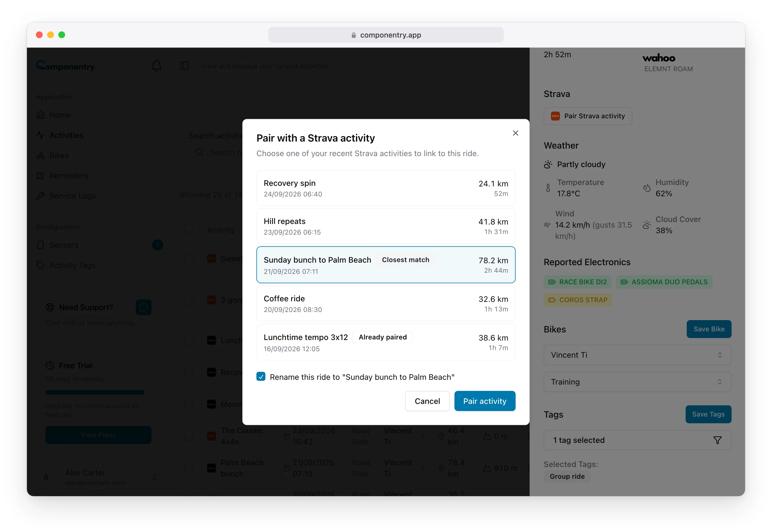772x532 pixels.
Task: Click the Closest match badge
Action: (x=405, y=260)
